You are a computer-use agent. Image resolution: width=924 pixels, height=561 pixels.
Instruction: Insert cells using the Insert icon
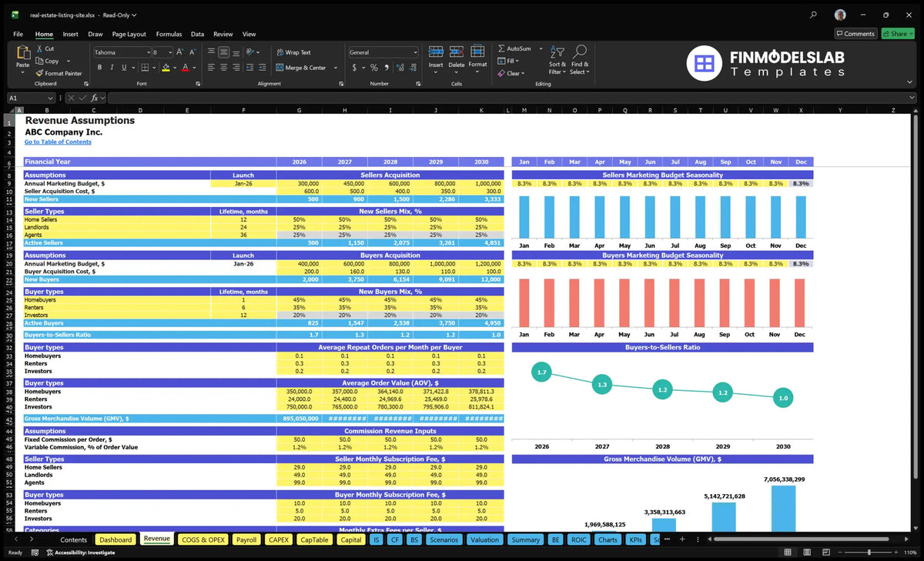click(436, 52)
